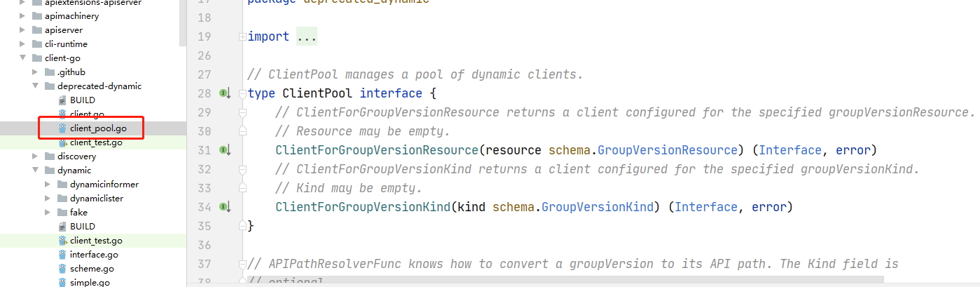This screenshot has width=980, height=287.
Task: Click the cli-runtime folder icon
Action: tap(36, 44)
